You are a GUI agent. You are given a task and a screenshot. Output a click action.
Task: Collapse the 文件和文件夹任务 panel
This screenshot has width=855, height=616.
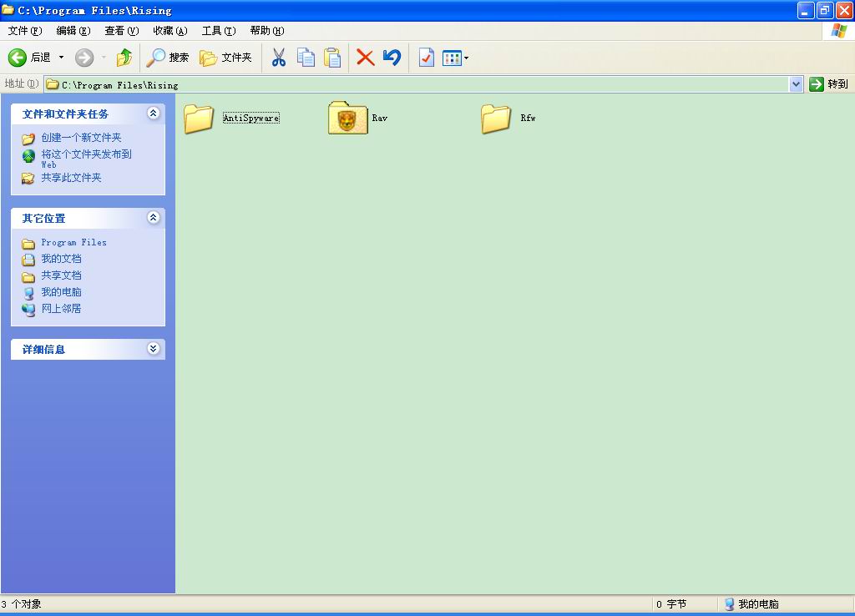(x=154, y=113)
